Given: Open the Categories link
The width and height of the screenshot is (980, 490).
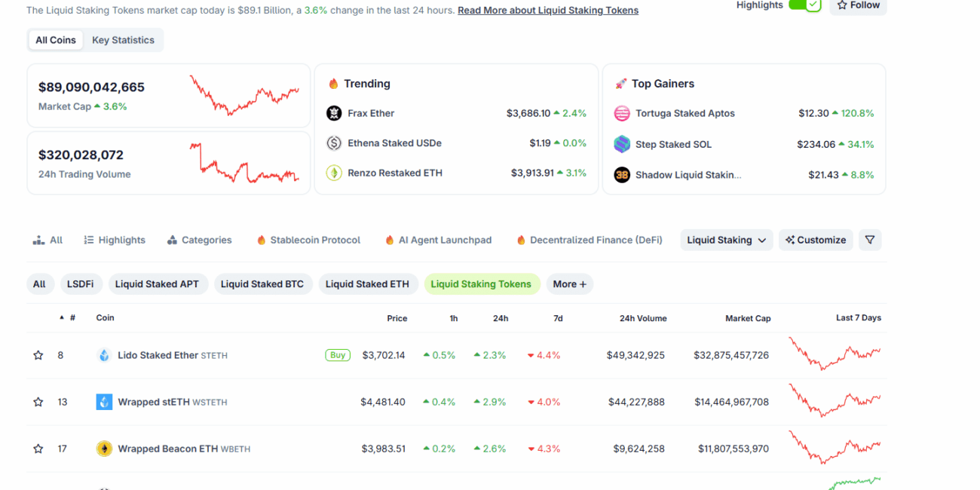Looking at the screenshot, I should click(199, 240).
